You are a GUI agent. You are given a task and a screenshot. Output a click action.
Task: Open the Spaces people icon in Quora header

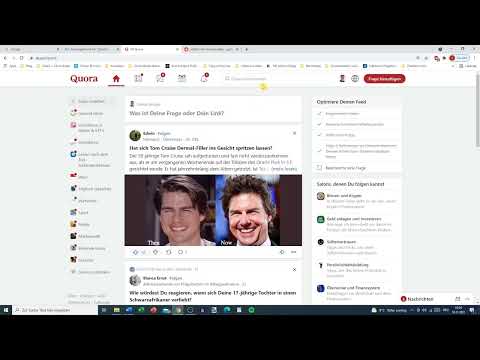pyautogui.click(x=182, y=78)
